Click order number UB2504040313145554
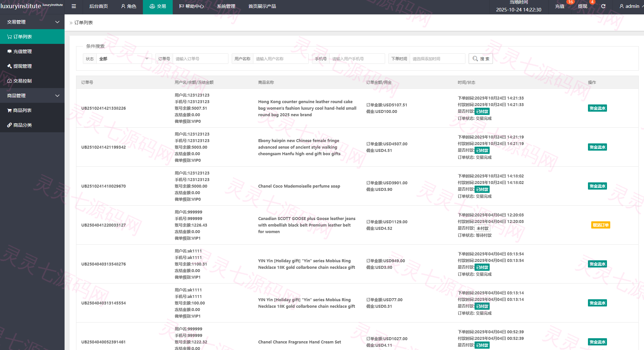The height and width of the screenshot is (350, 644). 104,303
